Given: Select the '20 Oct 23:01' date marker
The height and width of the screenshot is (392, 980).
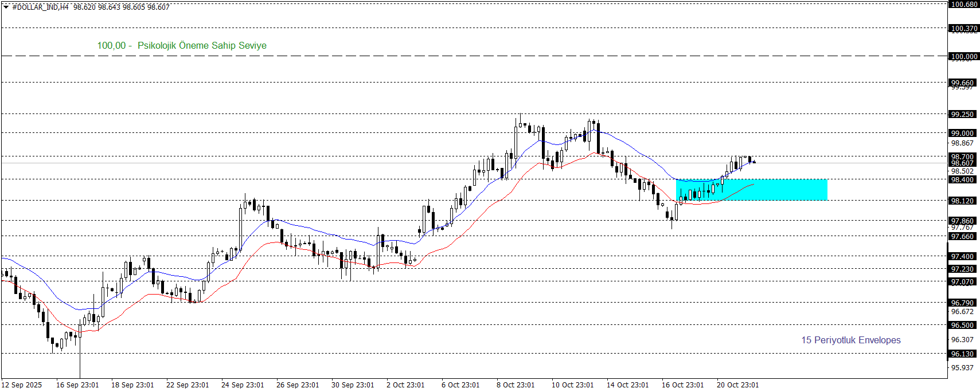Looking at the screenshot, I should 737,385.
